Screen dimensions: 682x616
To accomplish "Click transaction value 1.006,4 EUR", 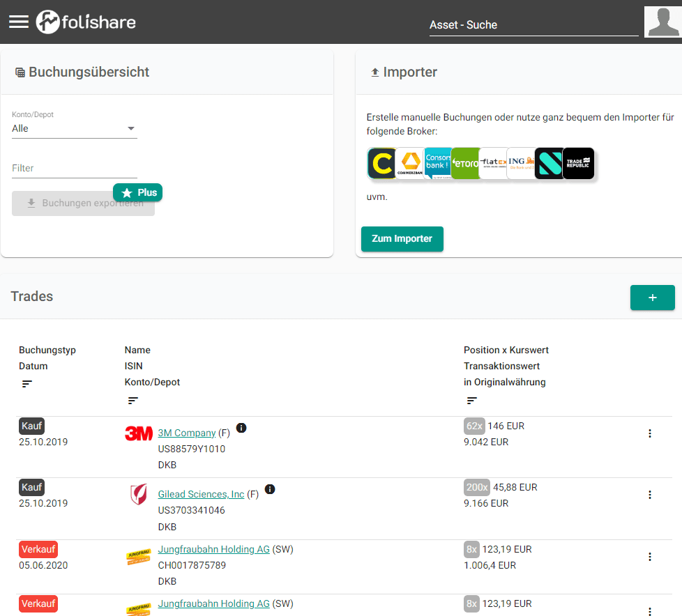I will click(490, 566).
